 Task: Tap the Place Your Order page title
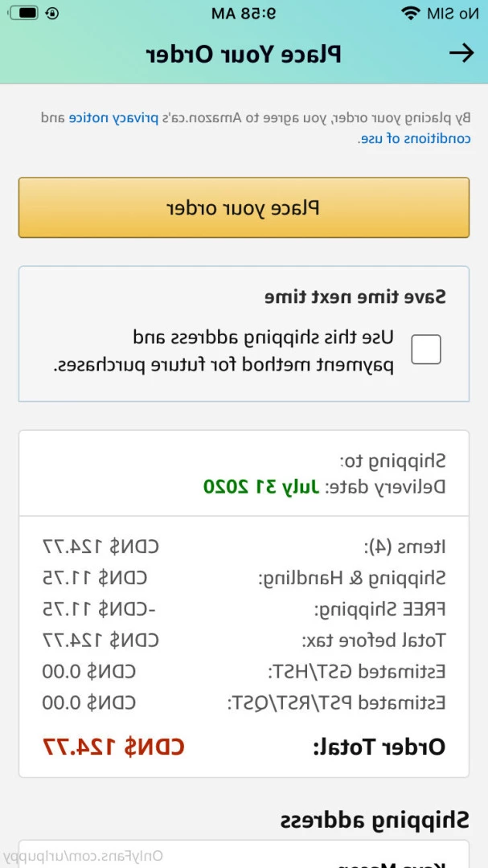(244, 55)
